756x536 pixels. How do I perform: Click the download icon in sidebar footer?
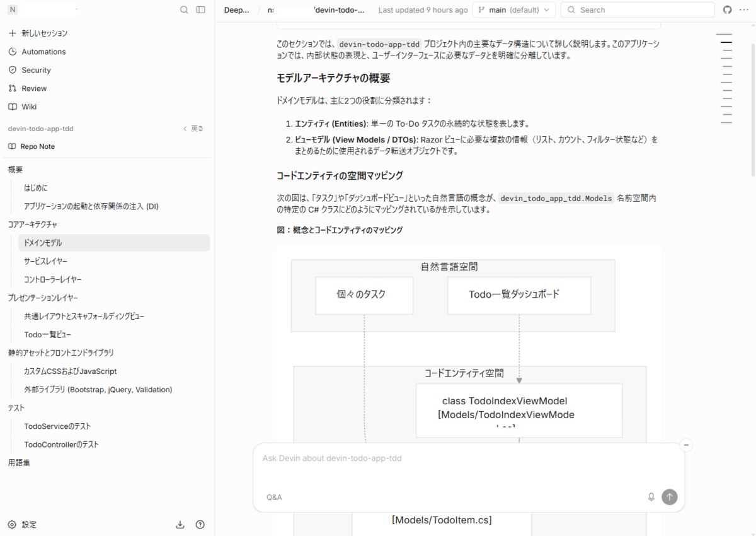tap(180, 525)
